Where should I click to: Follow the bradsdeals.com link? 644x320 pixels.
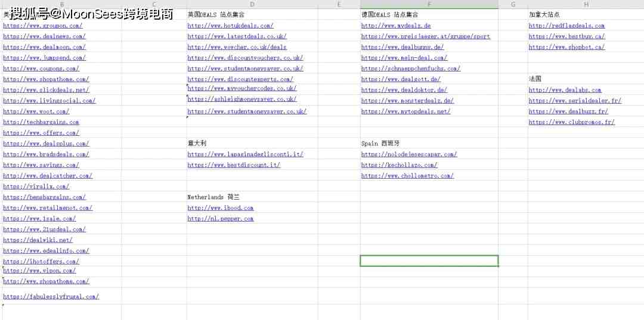(x=46, y=154)
